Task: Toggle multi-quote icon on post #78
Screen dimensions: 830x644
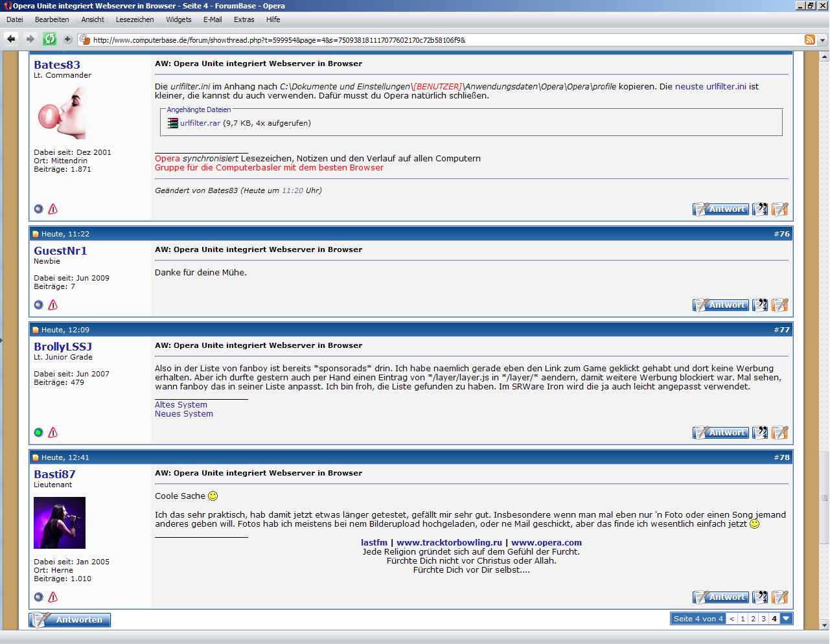Action: tap(760, 597)
